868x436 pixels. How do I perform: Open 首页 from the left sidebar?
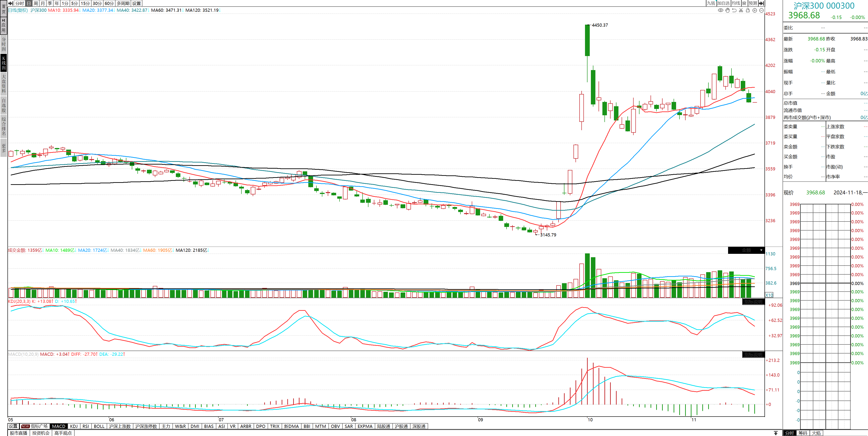(4, 9)
